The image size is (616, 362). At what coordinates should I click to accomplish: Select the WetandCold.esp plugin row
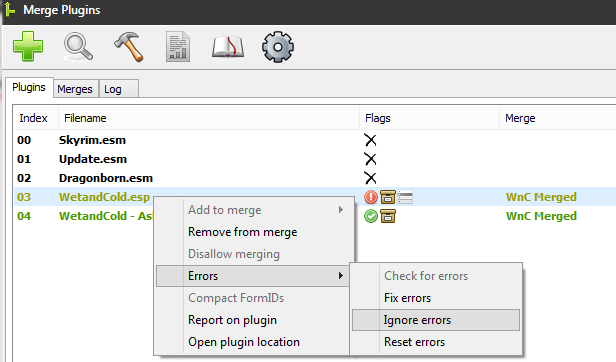[315, 197]
